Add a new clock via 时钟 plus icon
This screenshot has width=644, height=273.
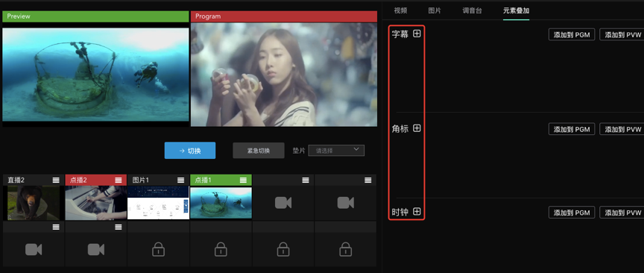tap(417, 212)
